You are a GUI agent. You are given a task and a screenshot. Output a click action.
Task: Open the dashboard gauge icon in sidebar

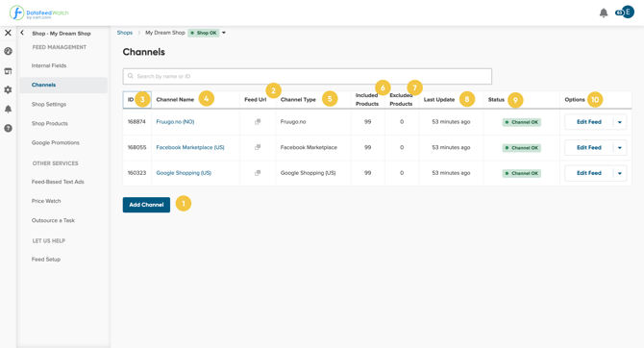8,51
